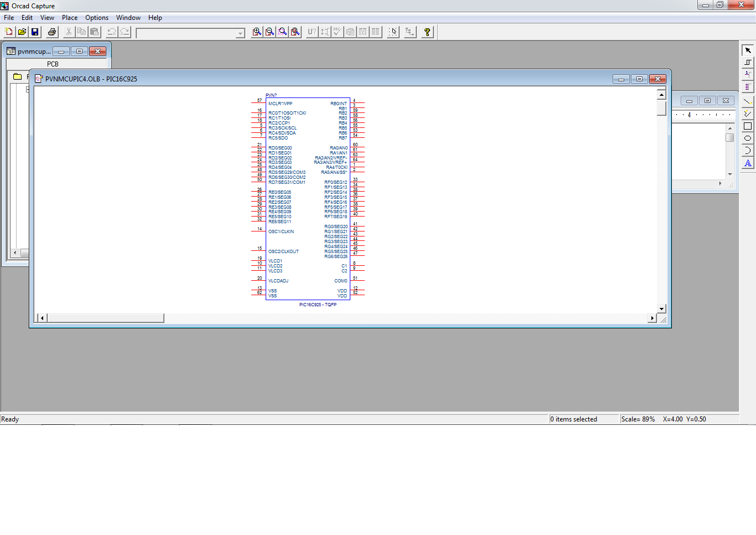
Task: Select the VLCDADJ pin name
Action: [x=278, y=281]
